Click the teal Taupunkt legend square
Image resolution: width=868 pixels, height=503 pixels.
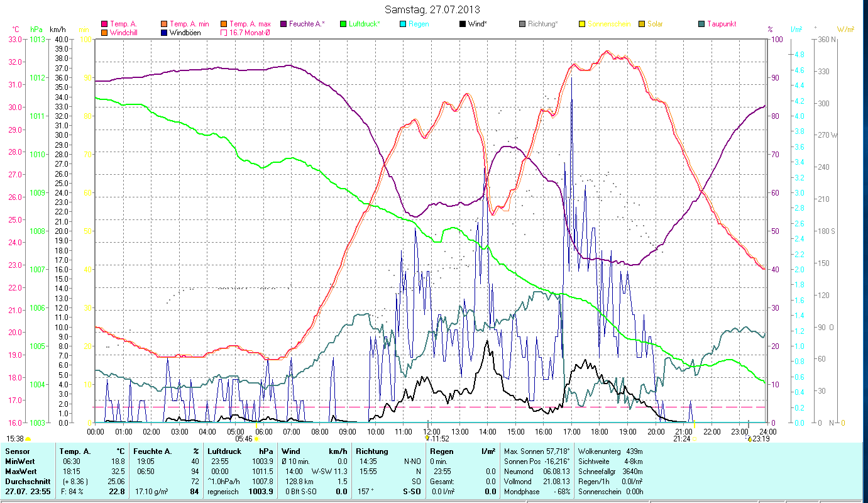click(x=701, y=24)
